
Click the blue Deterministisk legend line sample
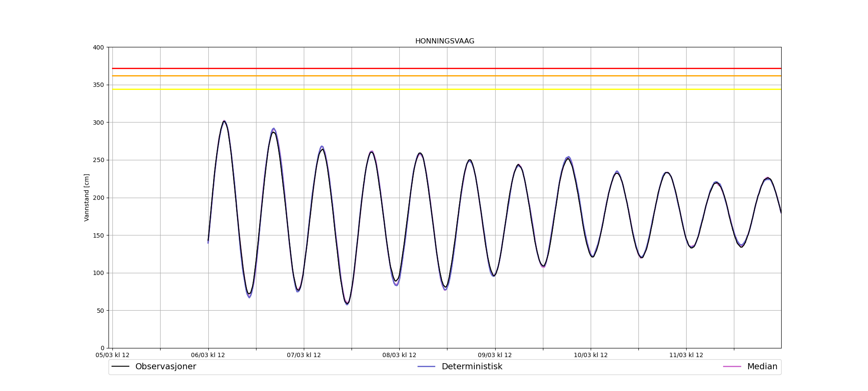[426, 367]
